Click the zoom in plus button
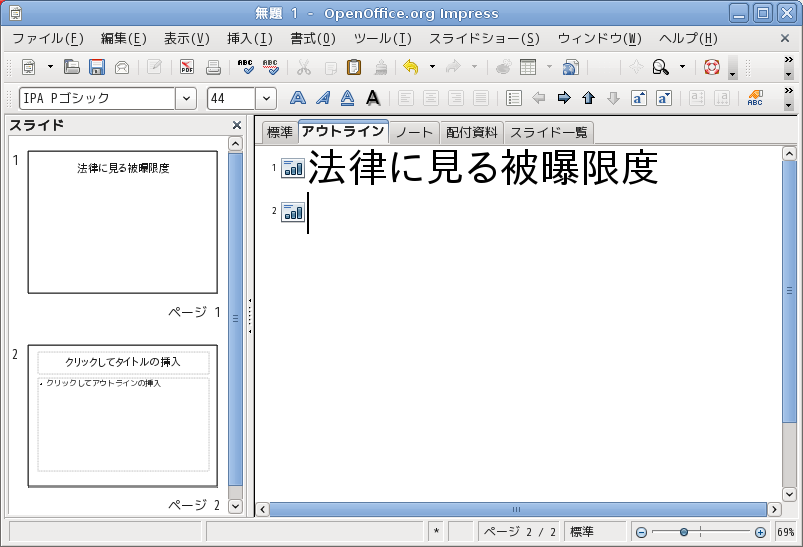Screen dimensions: 803x547 [x=760, y=533]
